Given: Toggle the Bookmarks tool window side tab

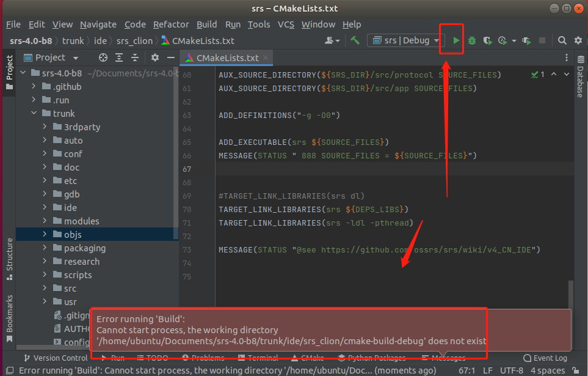Looking at the screenshot, I should [x=9, y=319].
